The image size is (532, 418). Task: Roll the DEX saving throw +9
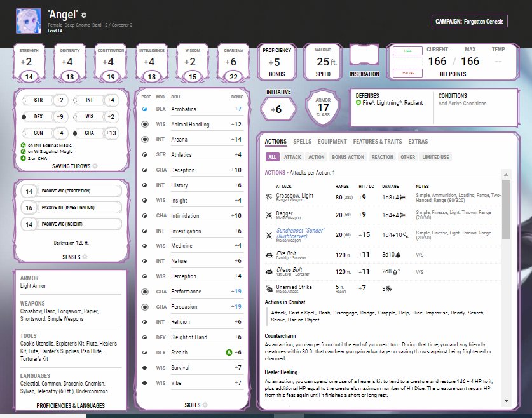(x=44, y=117)
